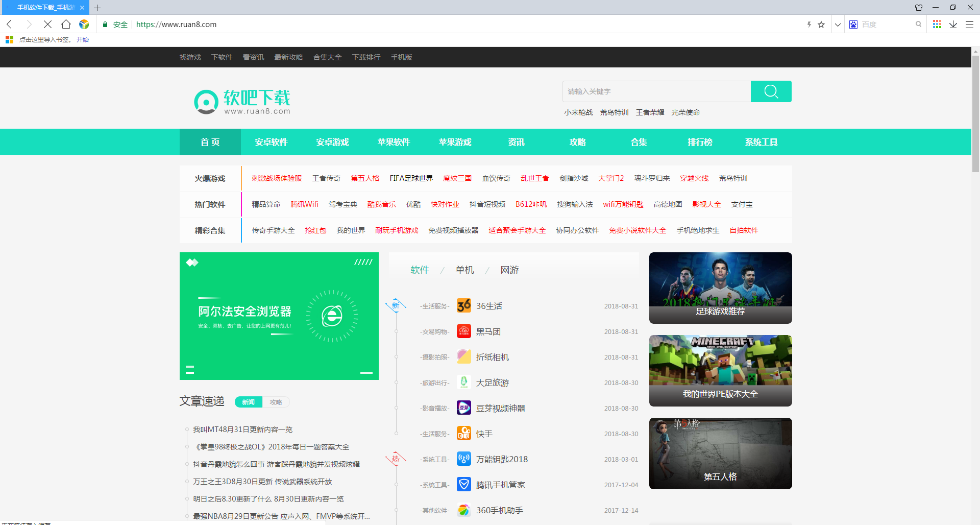Click the 360手机助手 app icon
980x525 pixels.
pos(464,510)
